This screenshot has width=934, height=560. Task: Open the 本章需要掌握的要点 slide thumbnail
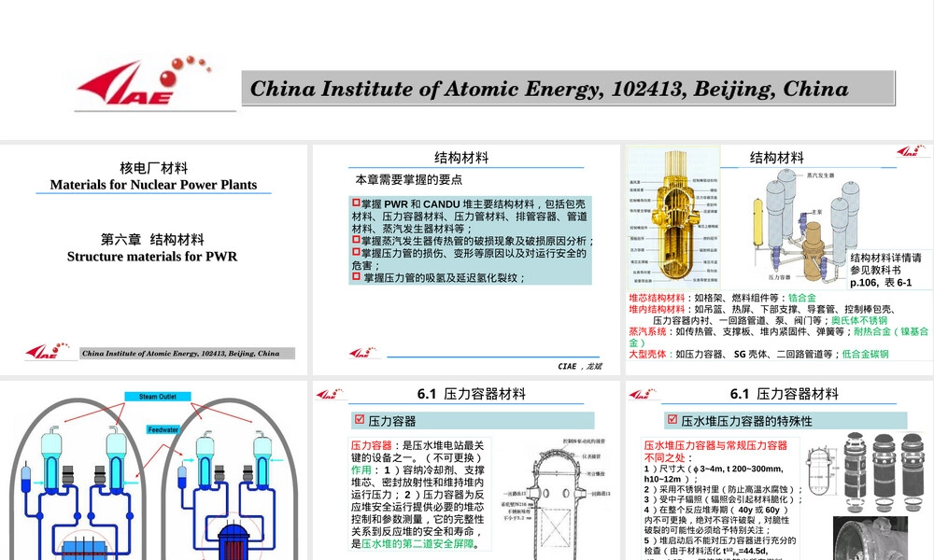(466, 259)
